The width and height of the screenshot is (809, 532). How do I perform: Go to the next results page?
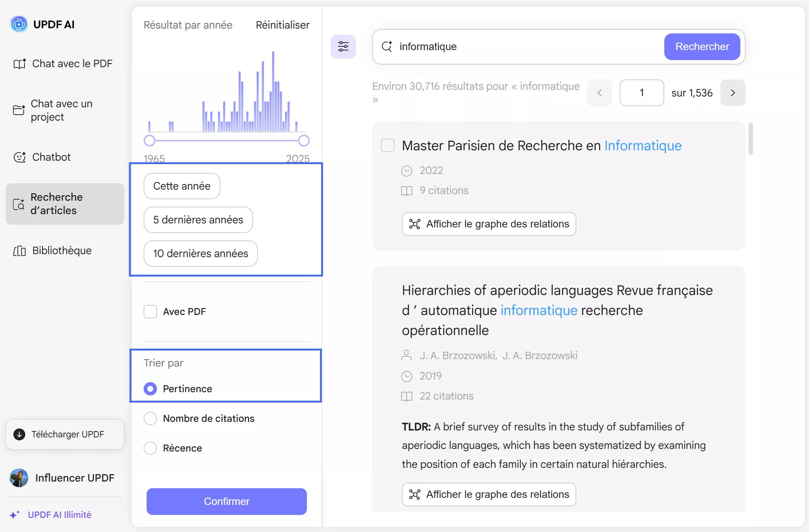click(x=733, y=93)
